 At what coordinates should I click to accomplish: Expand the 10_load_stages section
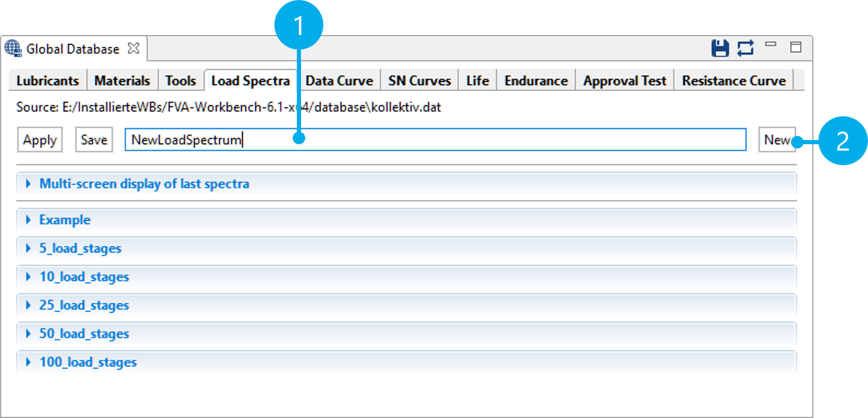coord(84,277)
